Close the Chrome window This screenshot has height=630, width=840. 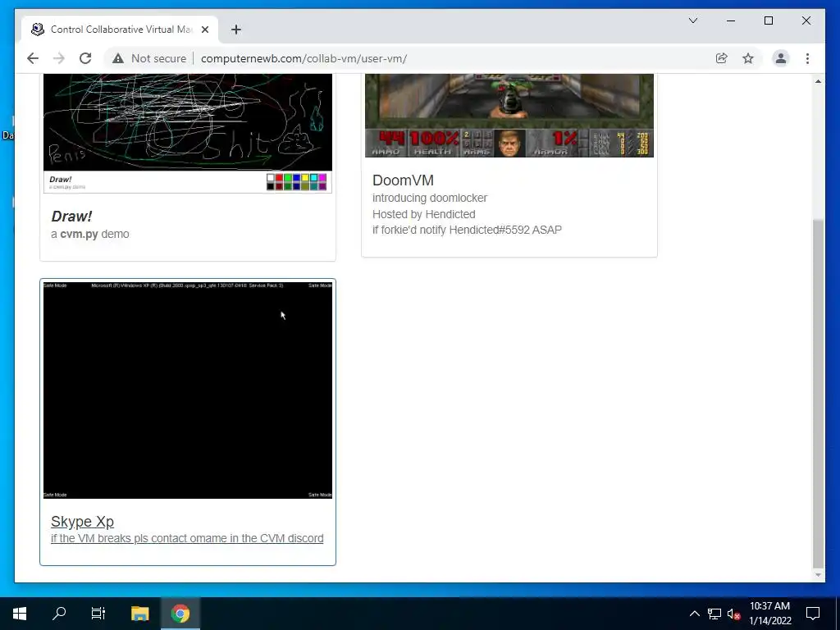[x=806, y=21]
